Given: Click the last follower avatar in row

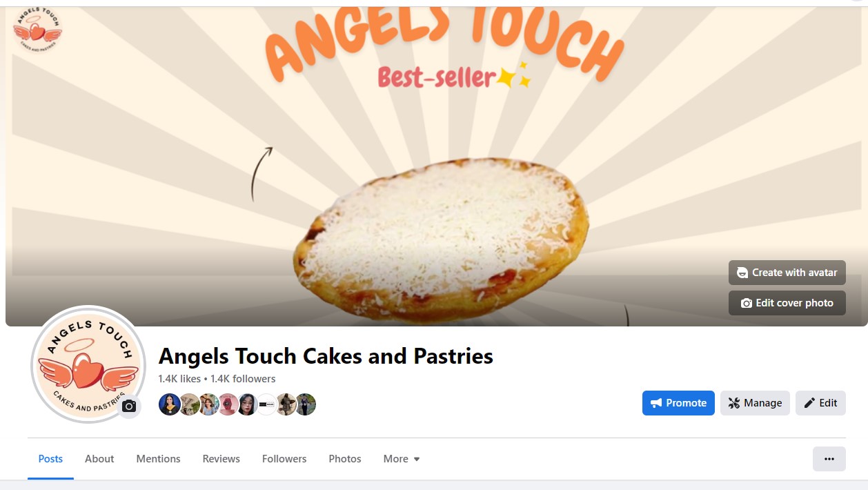Looking at the screenshot, I should pos(306,404).
